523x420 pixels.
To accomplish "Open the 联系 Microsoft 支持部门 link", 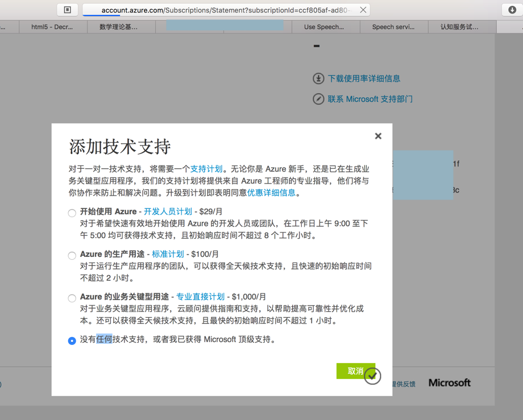I will pos(370,99).
